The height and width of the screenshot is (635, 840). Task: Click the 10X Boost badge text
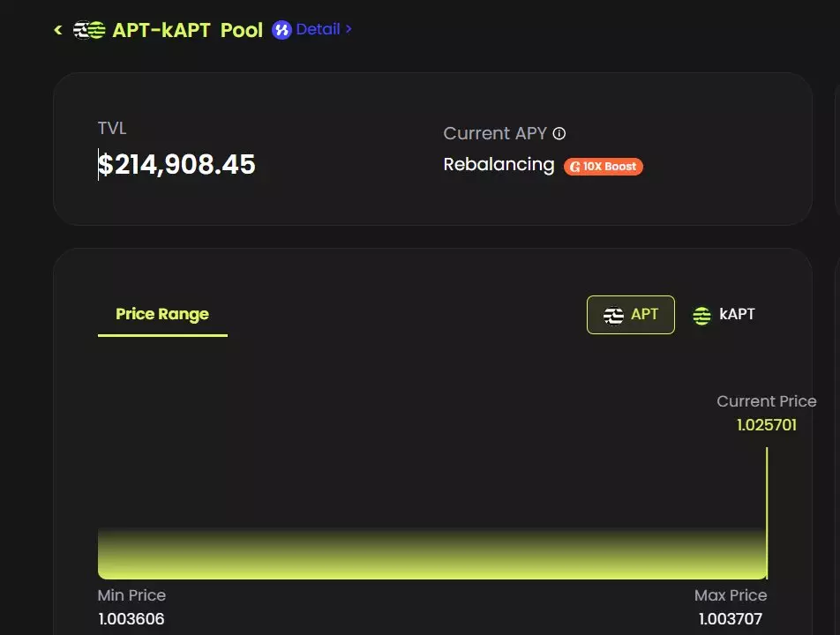610,166
